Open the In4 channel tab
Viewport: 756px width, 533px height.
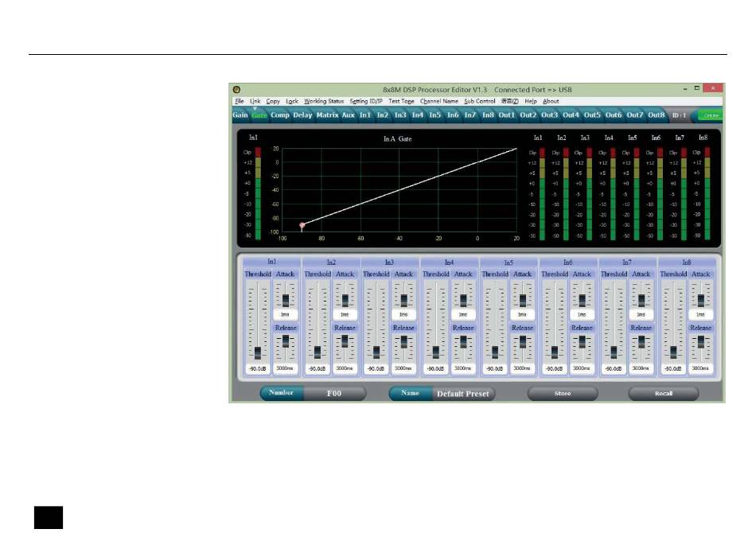418,115
